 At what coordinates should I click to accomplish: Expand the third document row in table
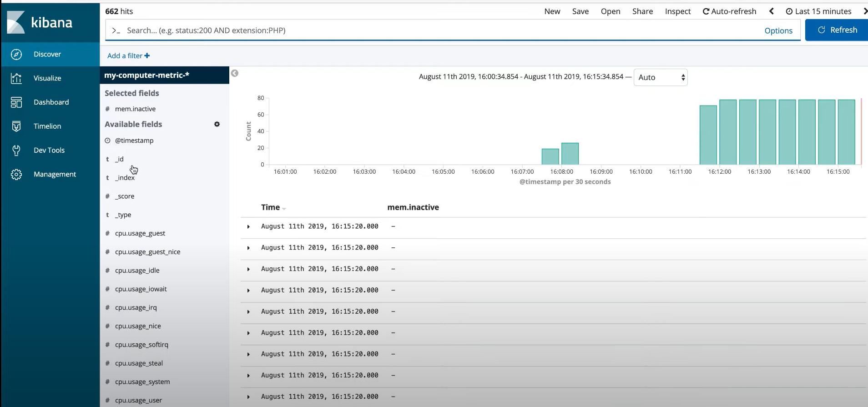[248, 269]
